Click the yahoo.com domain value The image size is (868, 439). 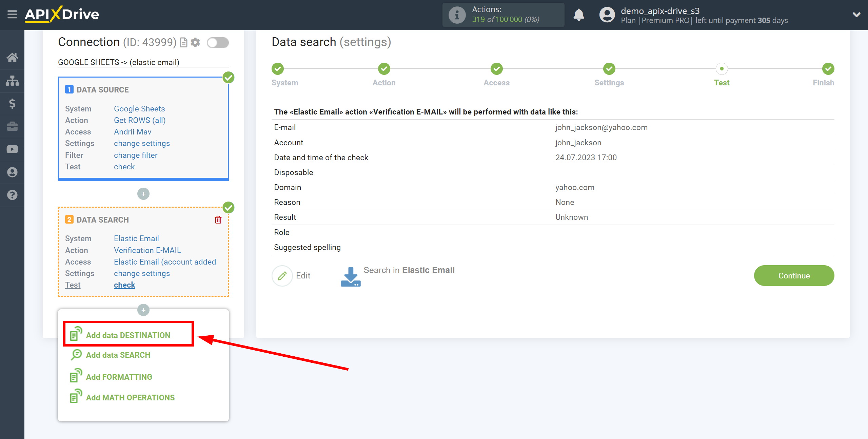(x=575, y=187)
